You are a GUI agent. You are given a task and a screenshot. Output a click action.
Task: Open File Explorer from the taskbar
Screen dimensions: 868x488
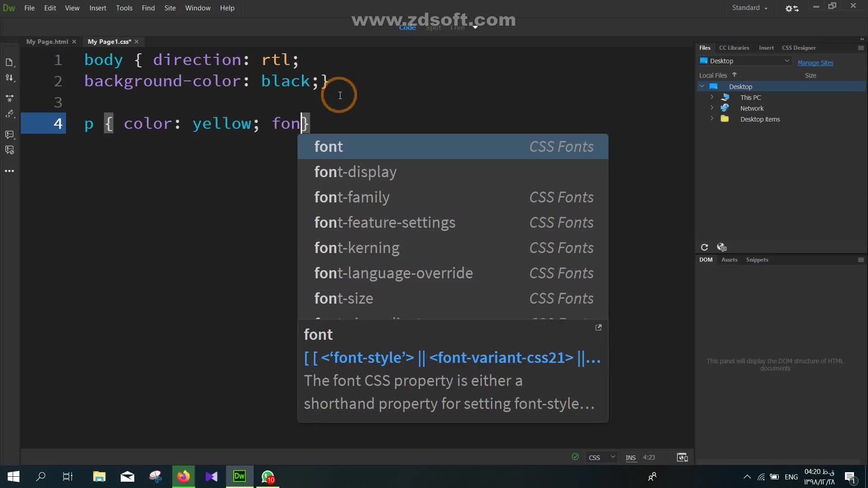click(x=99, y=477)
